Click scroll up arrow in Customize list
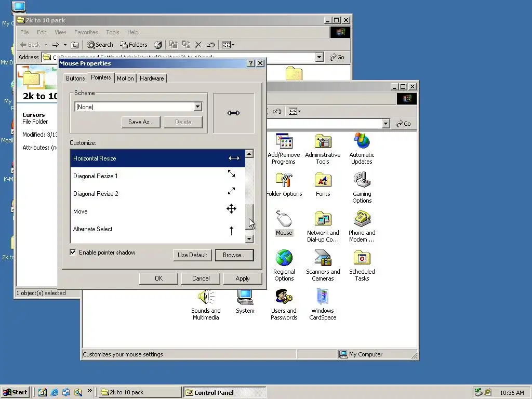This screenshot has width=532, height=399. point(249,154)
